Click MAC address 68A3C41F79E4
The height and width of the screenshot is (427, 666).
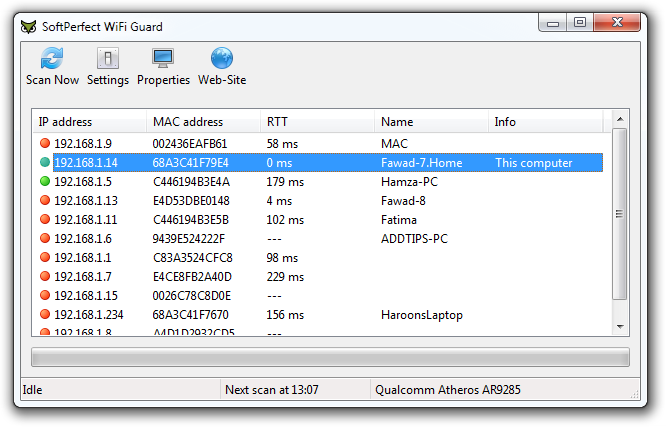pyautogui.click(x=191, y=163)
